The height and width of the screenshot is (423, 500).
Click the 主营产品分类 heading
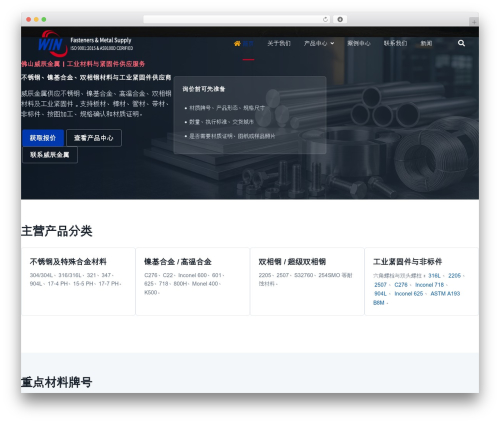click(57, 231)
